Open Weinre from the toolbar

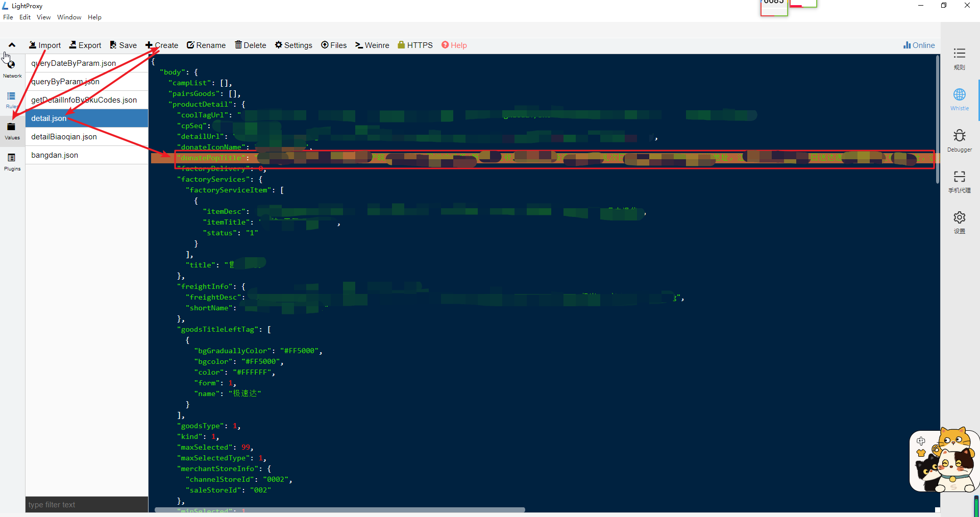pos(372,45)
